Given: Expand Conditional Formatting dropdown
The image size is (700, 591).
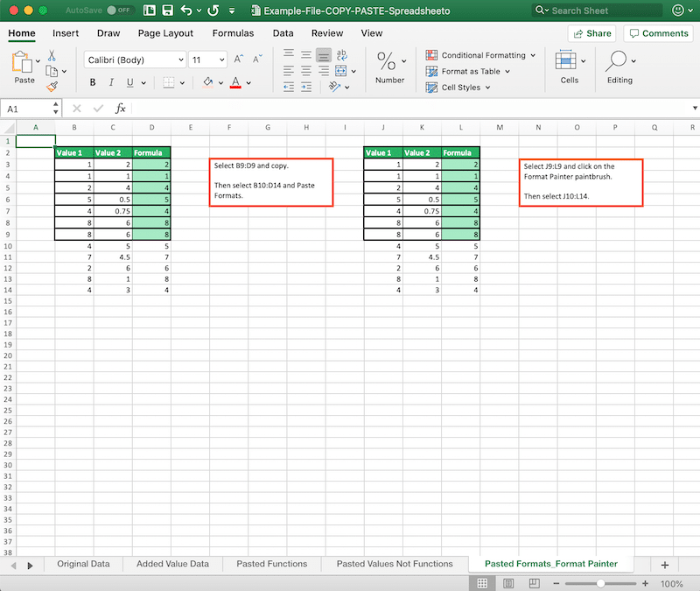Looking at the screenshot, I should pyautogui.click(x=533, y=55).
